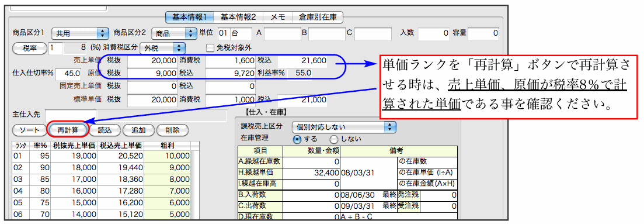Click the A.繰越在庫数 value cell
The width and height of the screenshot is (644, 224).
click(312, 162)
